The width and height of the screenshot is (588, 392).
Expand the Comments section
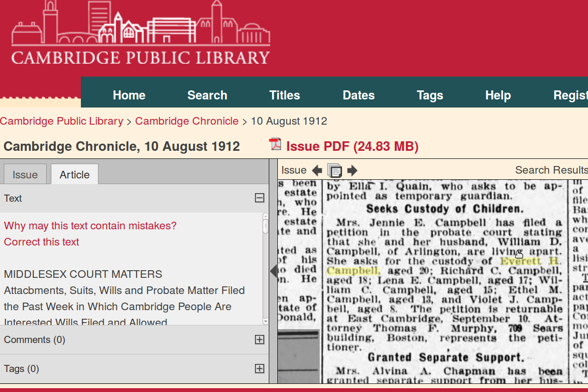(x=259, y=339)
